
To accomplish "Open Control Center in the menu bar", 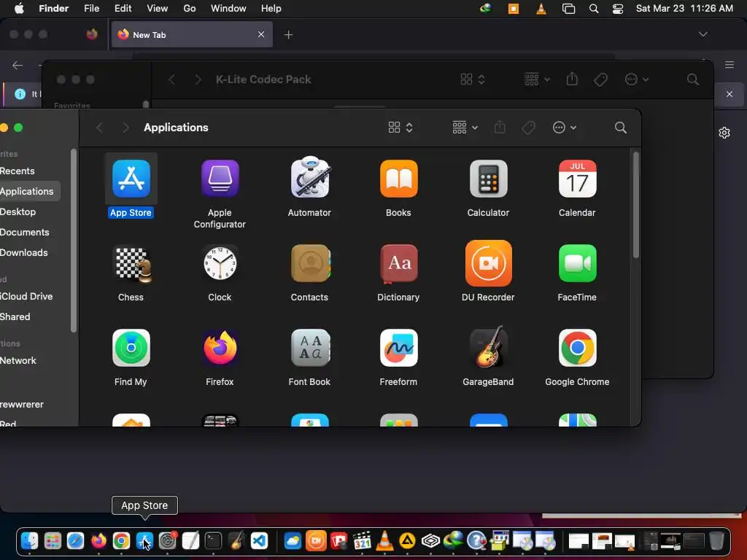I will [617, 9].
